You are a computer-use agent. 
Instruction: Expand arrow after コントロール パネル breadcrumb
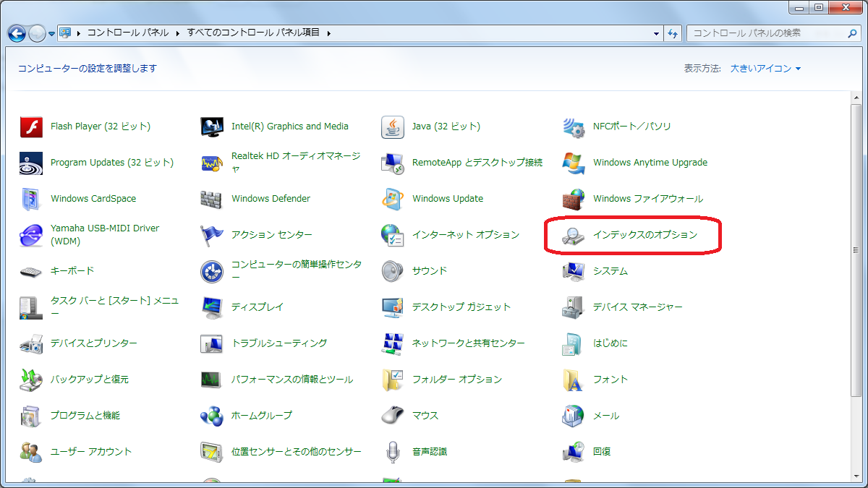(178, 33)
